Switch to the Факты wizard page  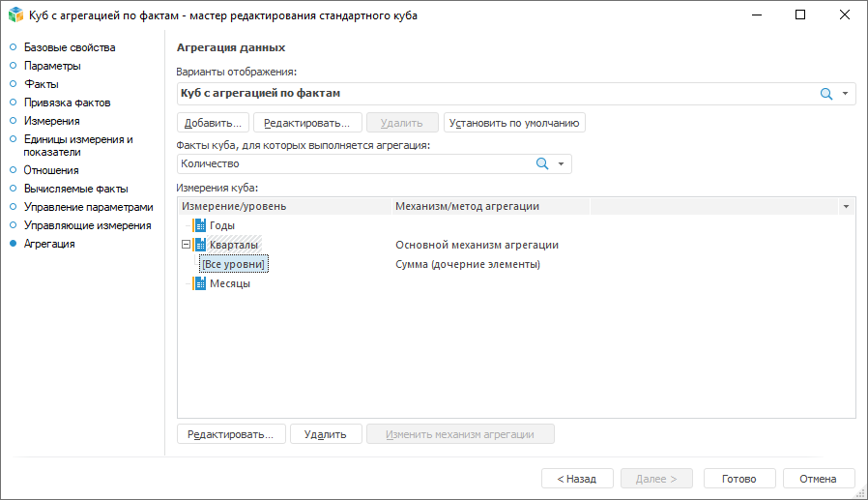41,84
